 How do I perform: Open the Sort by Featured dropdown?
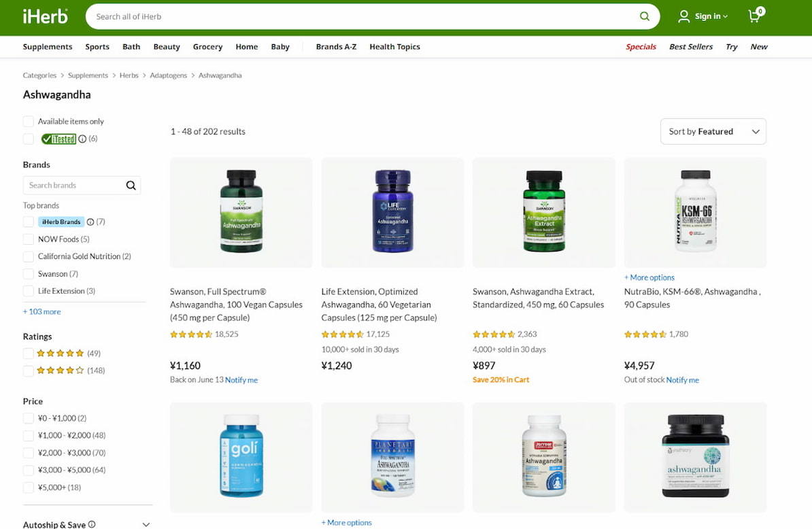click(x=713, y=131)
